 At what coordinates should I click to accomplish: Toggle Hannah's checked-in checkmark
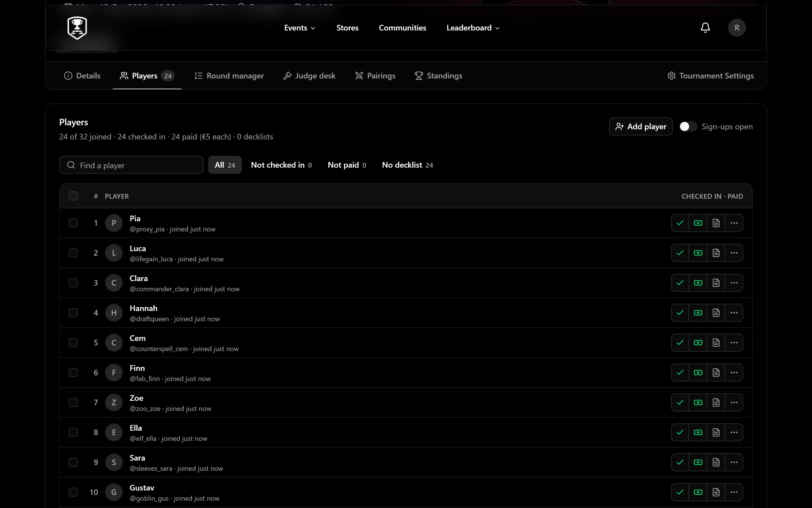(x=680, y=313)
